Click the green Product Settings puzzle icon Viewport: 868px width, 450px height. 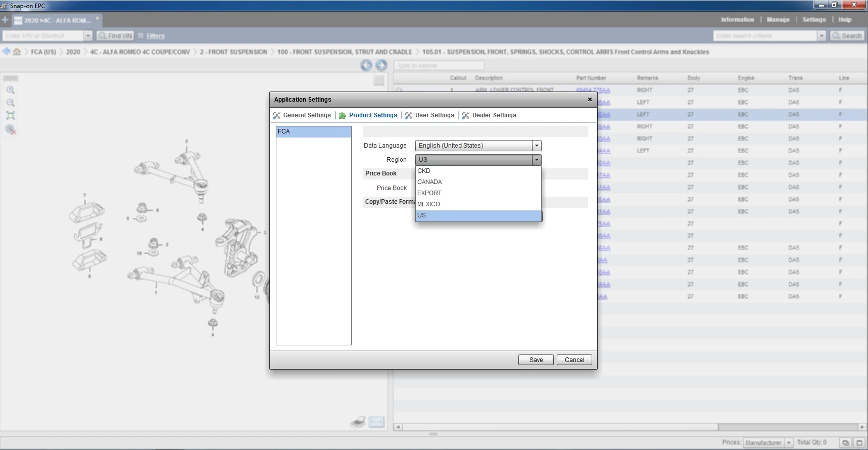[x=343, y=115]
